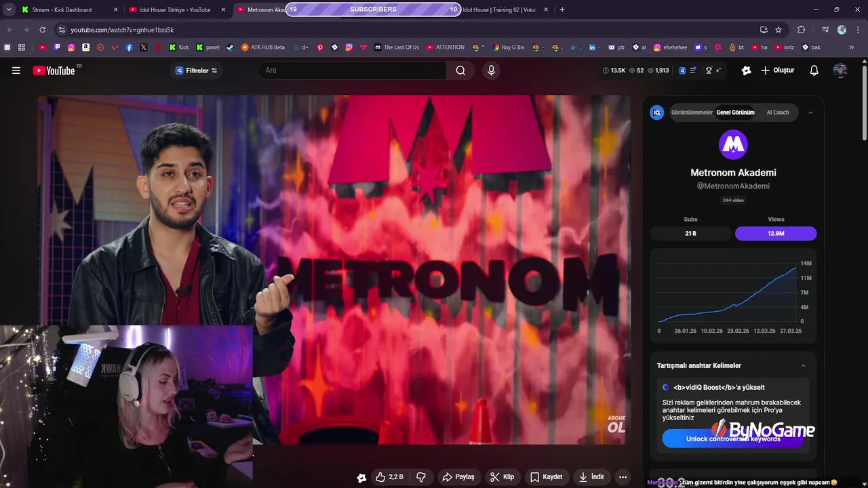Reload the page

43,30
